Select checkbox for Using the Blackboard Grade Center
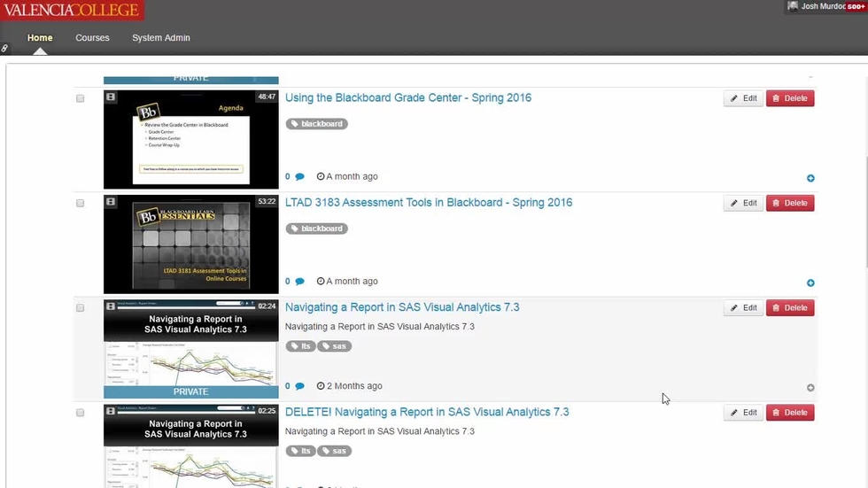This screenshot has height=488, width=868. (x=81, y=98)
